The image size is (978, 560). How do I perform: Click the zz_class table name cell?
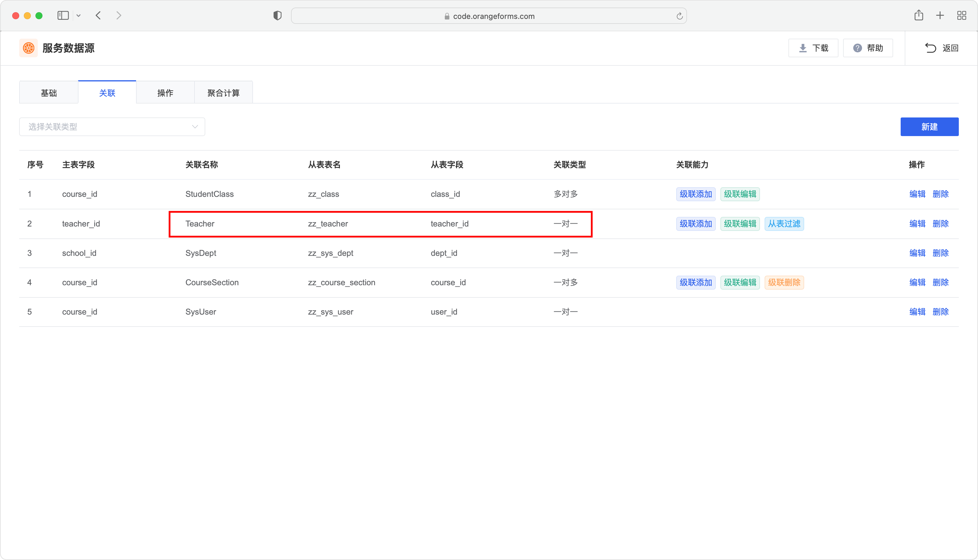point(324,194)
